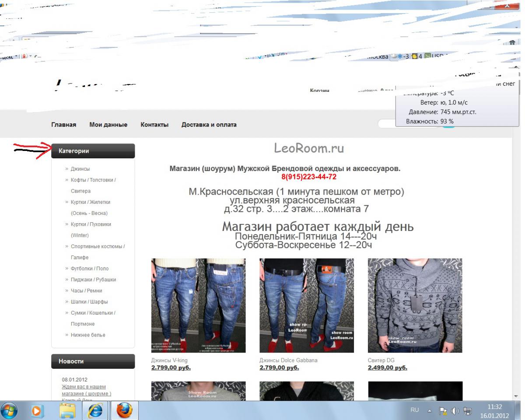This screenshot has width=525, height=420.
Task: Click the Ветер: ю, 1.0 м/с row
Action: [x=444, y=102]
